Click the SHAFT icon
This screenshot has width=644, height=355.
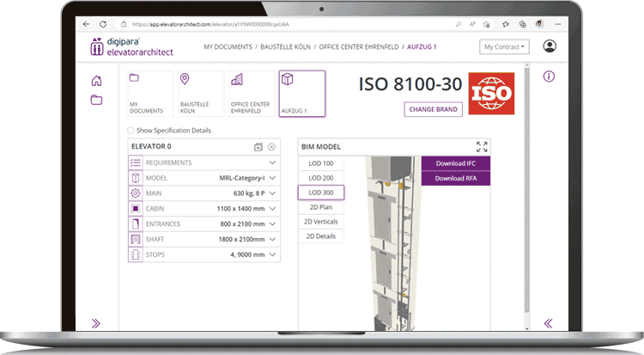[x=135, y=239]
